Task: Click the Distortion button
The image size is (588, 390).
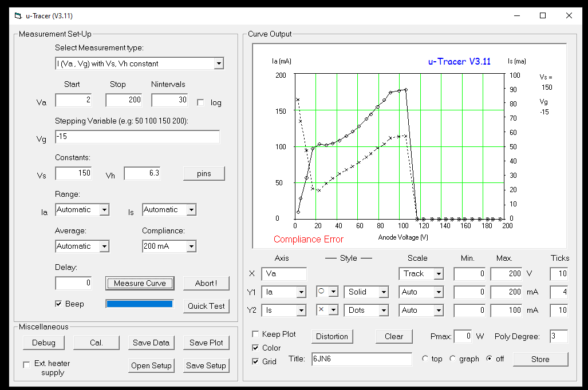Action: coord(332,336)
